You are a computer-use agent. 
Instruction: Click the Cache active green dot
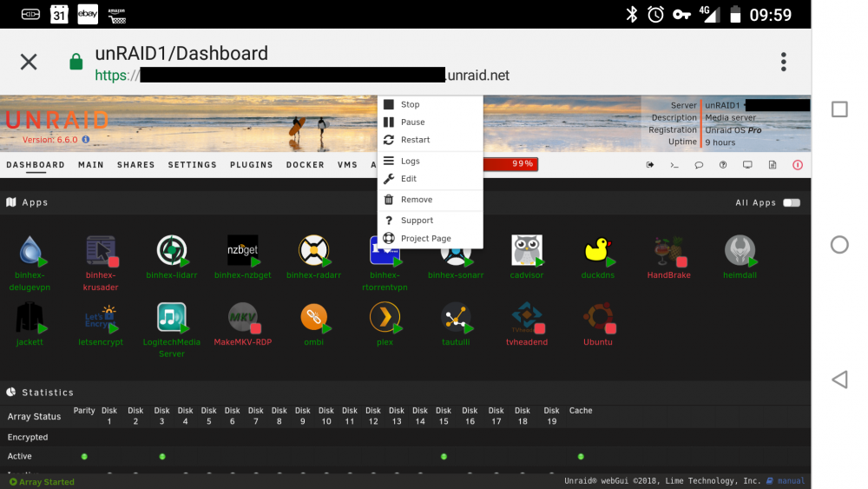[581, 456]
